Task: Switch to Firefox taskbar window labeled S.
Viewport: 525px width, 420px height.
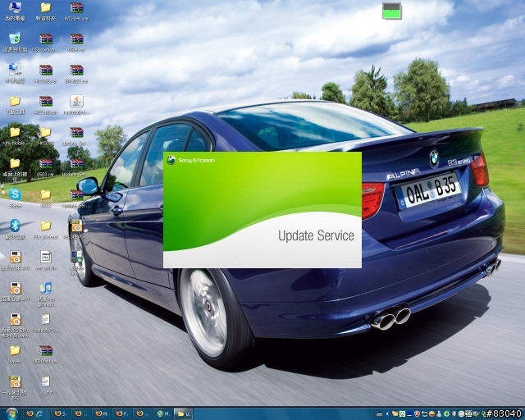Action: tap(61, 413)
